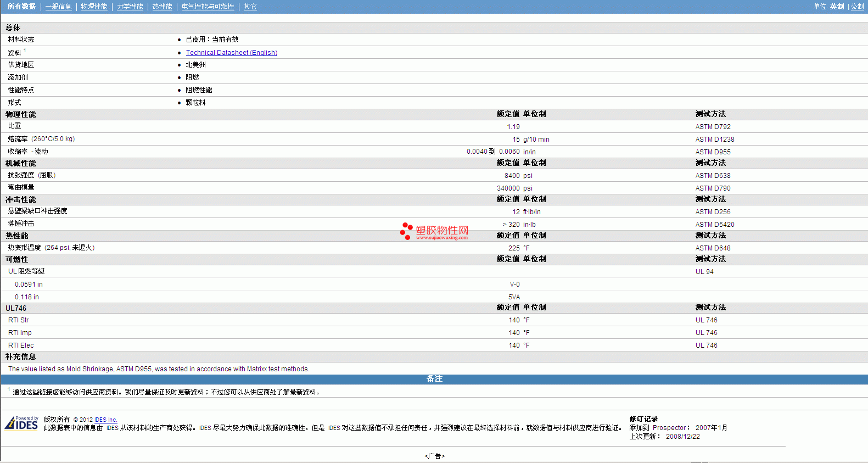The width and height of the screenshot is (868, 463).
Task: Click the 供货地区 label
Action: [x=21, y=65]
